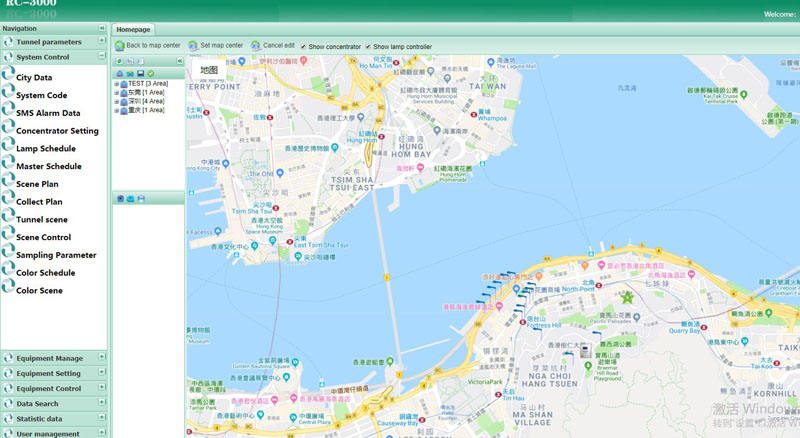Select the Homepage tab
800x438 pixels.
pos(133,30)
